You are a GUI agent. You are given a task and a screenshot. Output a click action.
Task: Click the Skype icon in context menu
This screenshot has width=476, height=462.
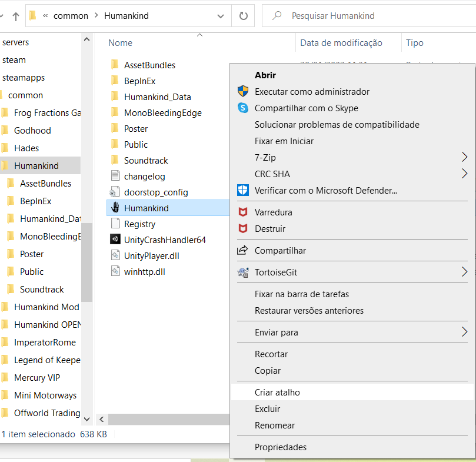click(243, 108)
